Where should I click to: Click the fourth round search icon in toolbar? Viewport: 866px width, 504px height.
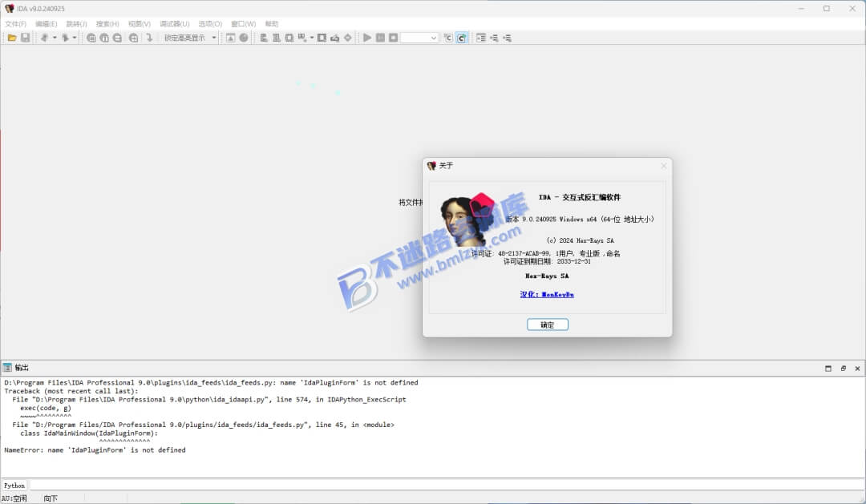(134, 38)
